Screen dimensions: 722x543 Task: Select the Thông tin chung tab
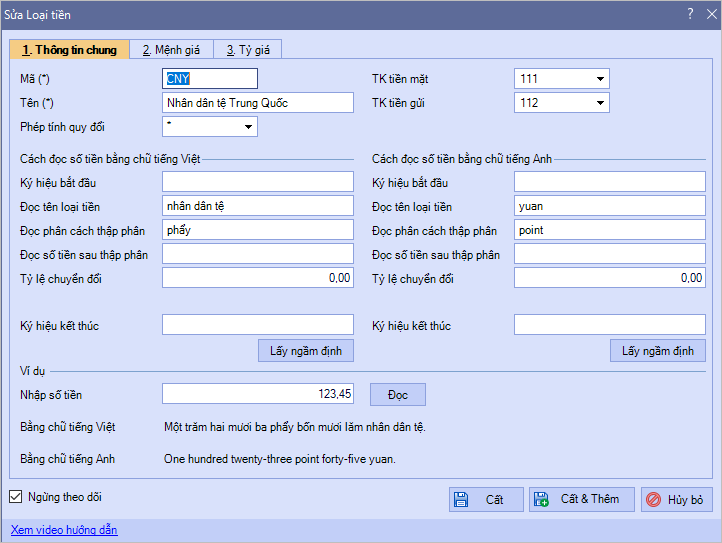pyautogui.click(x=69, y=49)
